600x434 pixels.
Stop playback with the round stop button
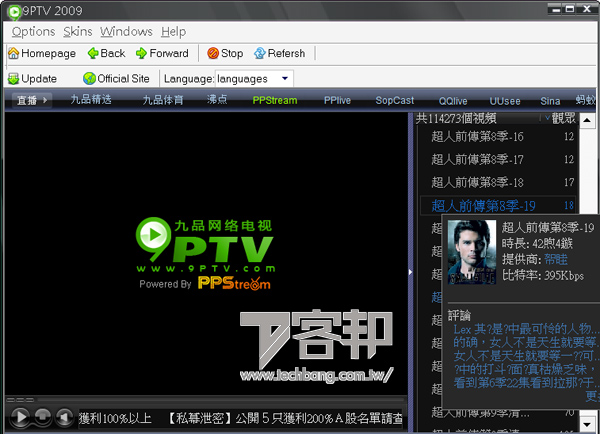pyautogui.click(x=43, y=416)
